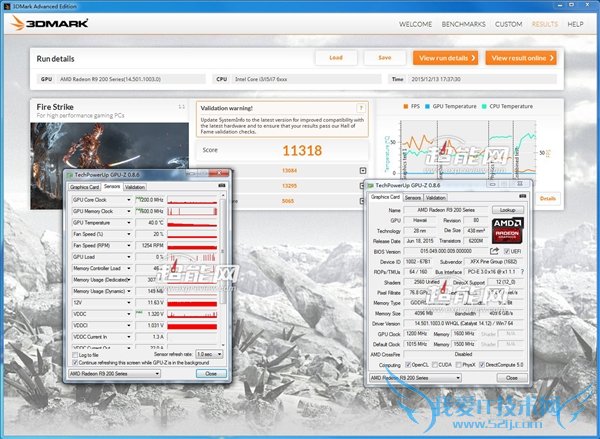The height and width of the screenshot is (439, 600).
Task: Open the GPU Load sensor dropdown
Action: click(129, 257)
